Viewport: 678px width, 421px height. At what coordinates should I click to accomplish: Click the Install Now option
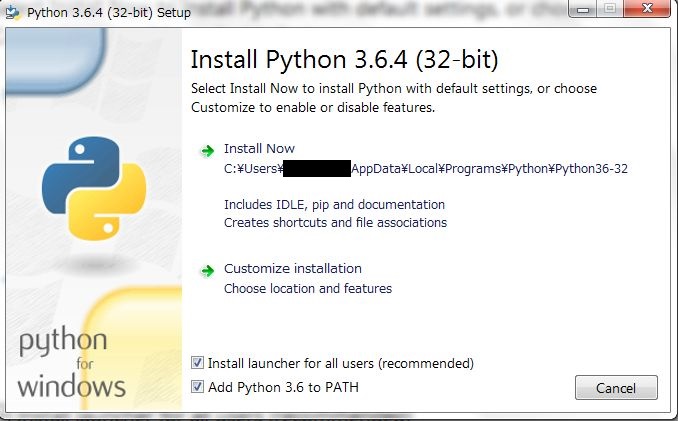coord(259,149)
